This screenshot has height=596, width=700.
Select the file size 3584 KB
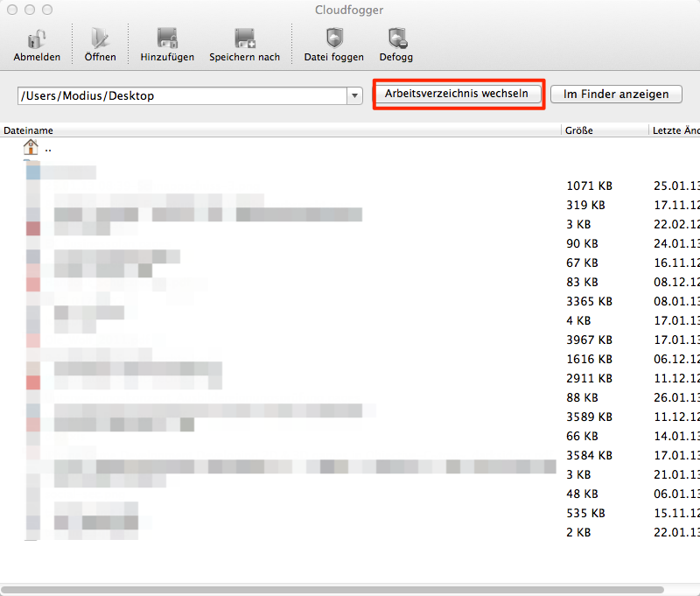pyautogui.click(x=589, y=455)
